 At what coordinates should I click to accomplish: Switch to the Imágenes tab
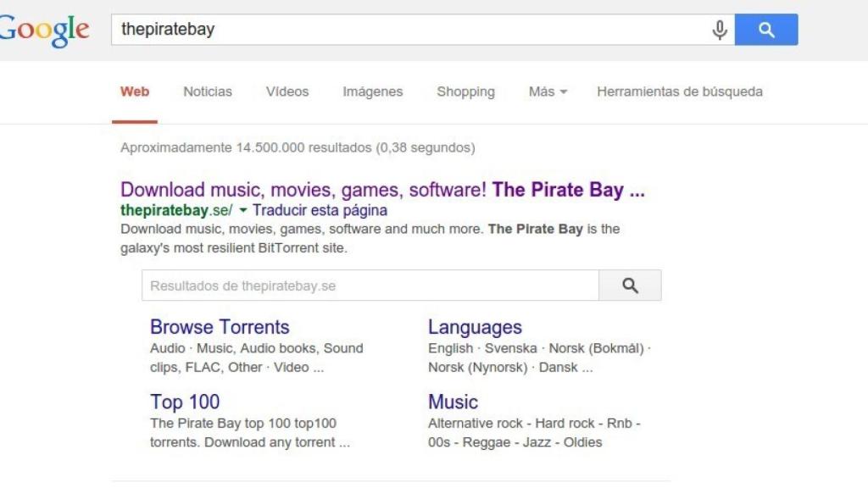click(x=372, y=91)
